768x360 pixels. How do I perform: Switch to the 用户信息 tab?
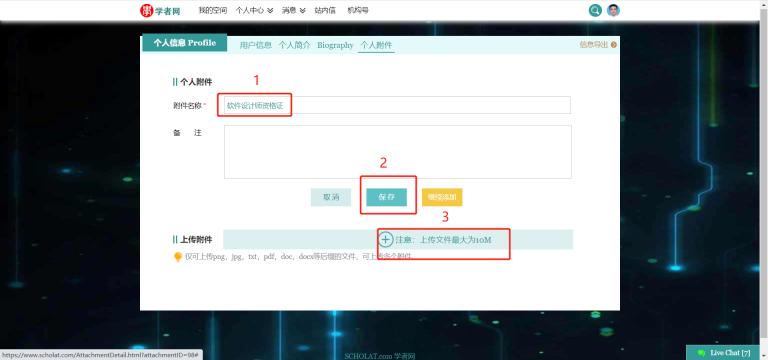pos(256,45)
